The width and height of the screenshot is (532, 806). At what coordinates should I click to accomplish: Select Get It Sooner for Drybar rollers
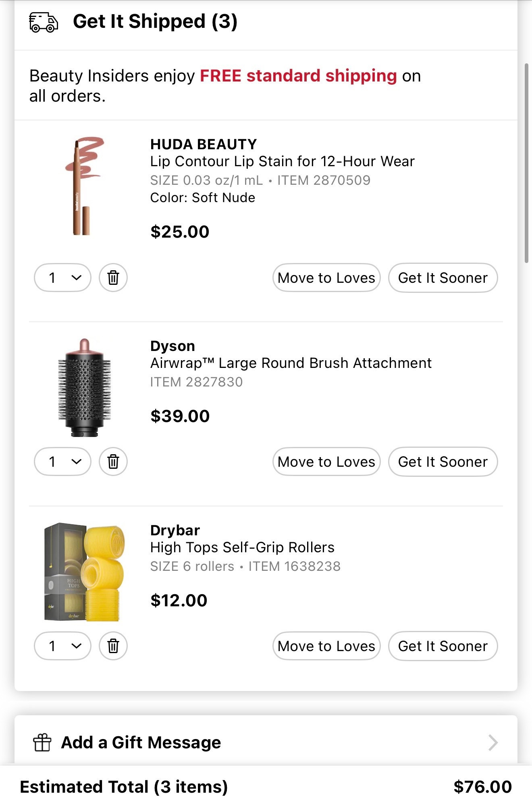coord(443,646)
